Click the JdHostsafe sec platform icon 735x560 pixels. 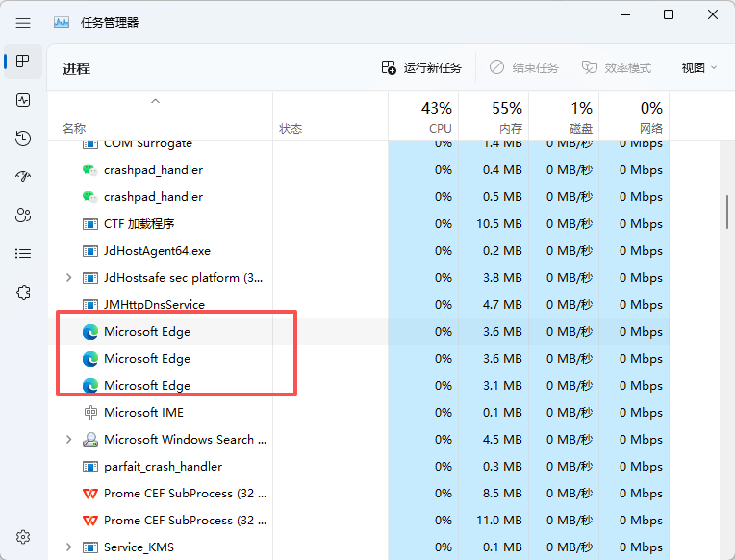[x=90, y=278]
